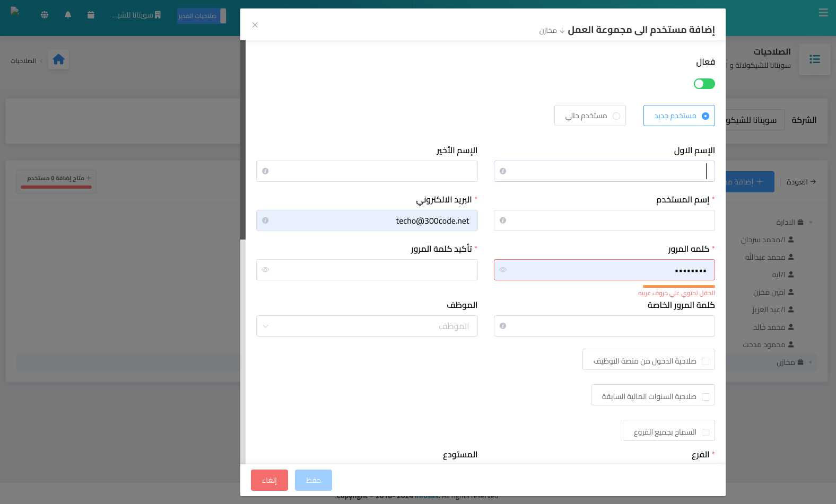
Task: Click the الإسم الاول input field
Action: click(x=604, y=171)
